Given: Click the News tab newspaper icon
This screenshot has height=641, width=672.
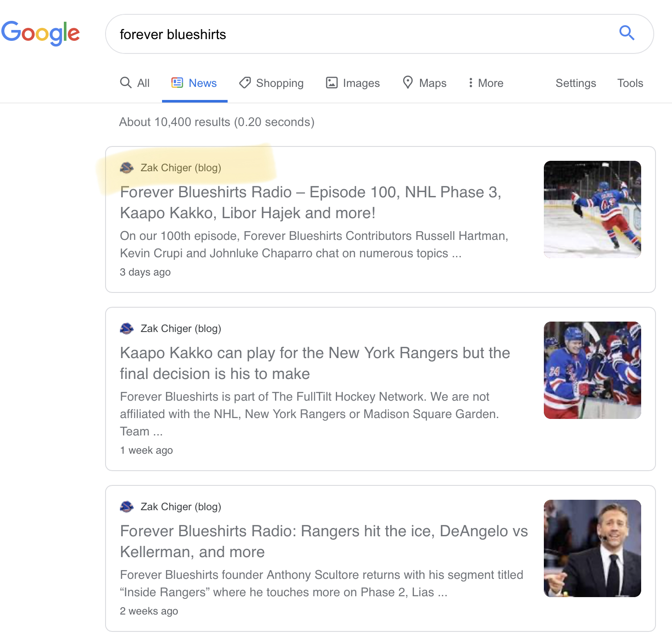Looking at the screenshot, I should (177, 83).
